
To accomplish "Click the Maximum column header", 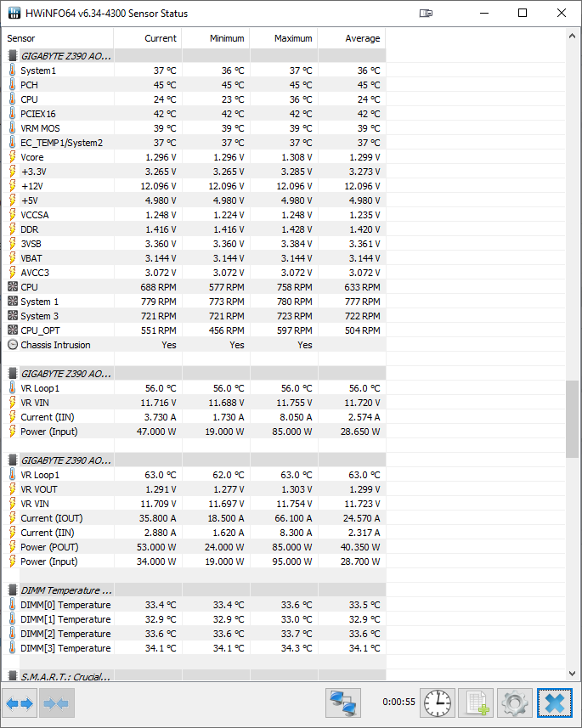I will click(284, 38).
